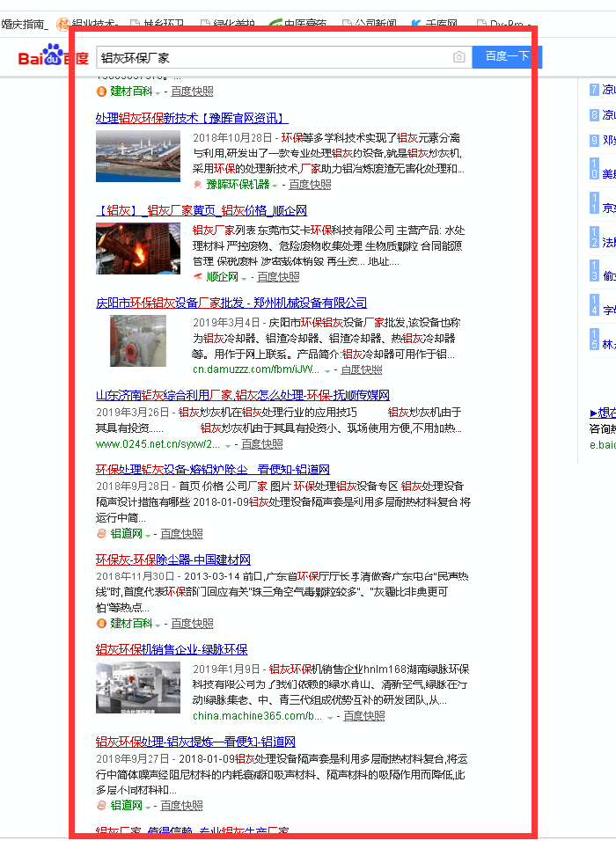Viewport: 616px width, 841px height.
Task: Open result 山东济南铝灰综合利用厂家
Action: (243, 395)
